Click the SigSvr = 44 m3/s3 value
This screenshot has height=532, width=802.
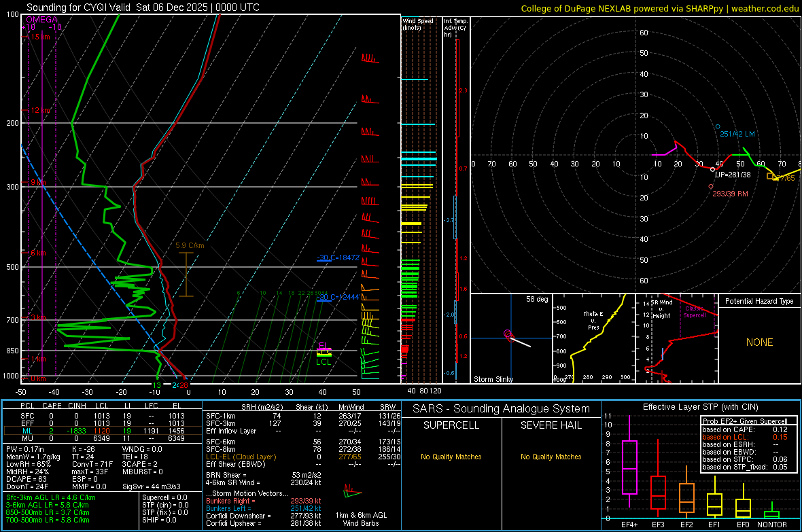point(152,486)
